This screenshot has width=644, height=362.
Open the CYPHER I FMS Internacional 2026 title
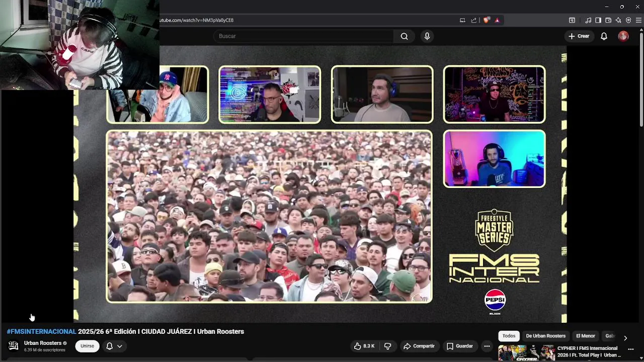coord(589,351)
